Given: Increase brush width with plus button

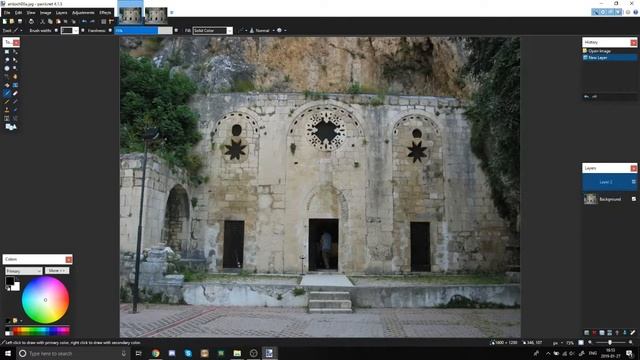Looking at the screenshot, I should coord(83,31).
